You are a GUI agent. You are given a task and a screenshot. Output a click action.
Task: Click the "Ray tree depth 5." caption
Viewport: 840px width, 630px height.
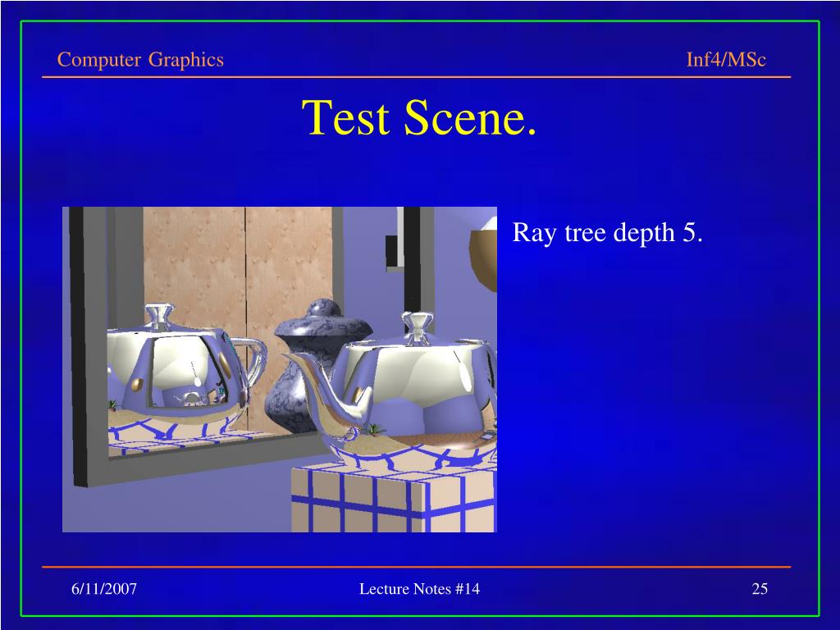coord(608,232)
